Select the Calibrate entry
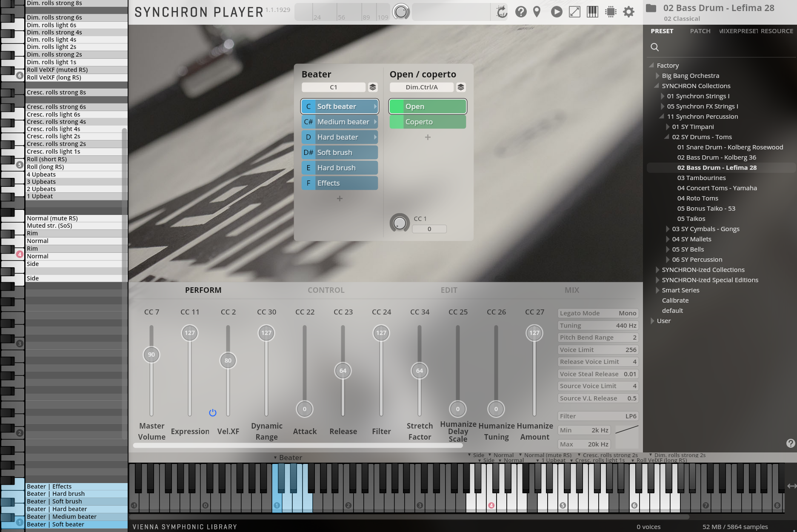The height and width of the screenshot is (532, 797). point(675,300)
